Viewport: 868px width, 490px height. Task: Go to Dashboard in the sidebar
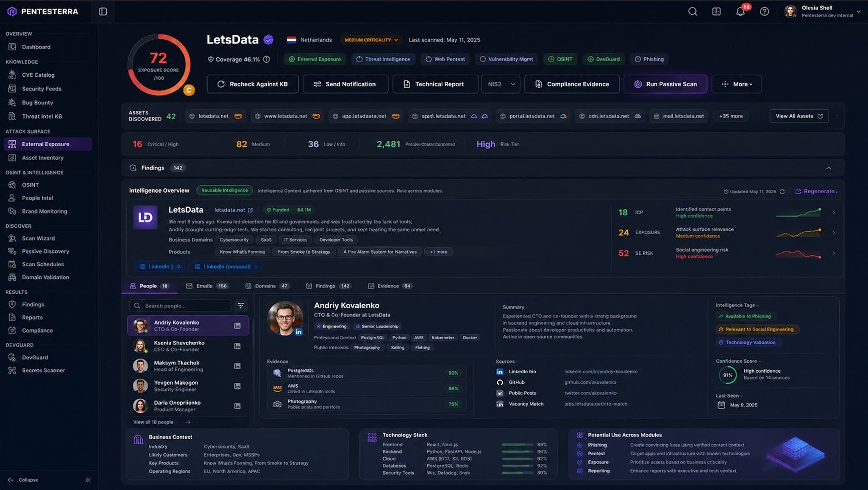pos(36,47)
